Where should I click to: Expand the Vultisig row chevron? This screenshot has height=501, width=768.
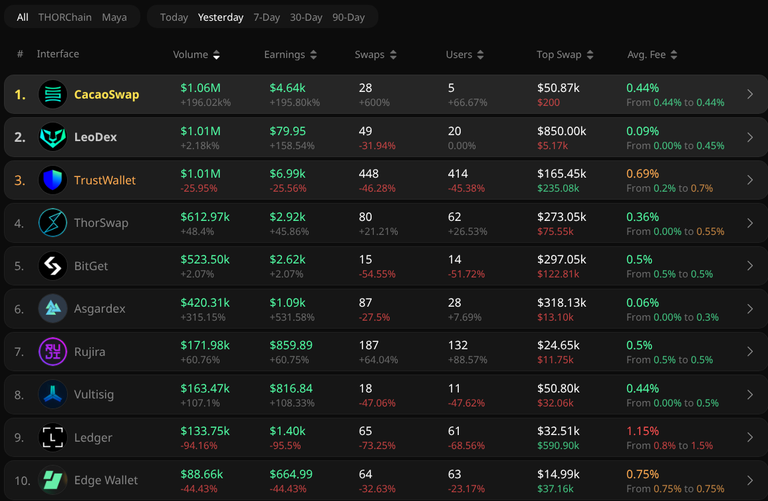[x=750, y=394]
